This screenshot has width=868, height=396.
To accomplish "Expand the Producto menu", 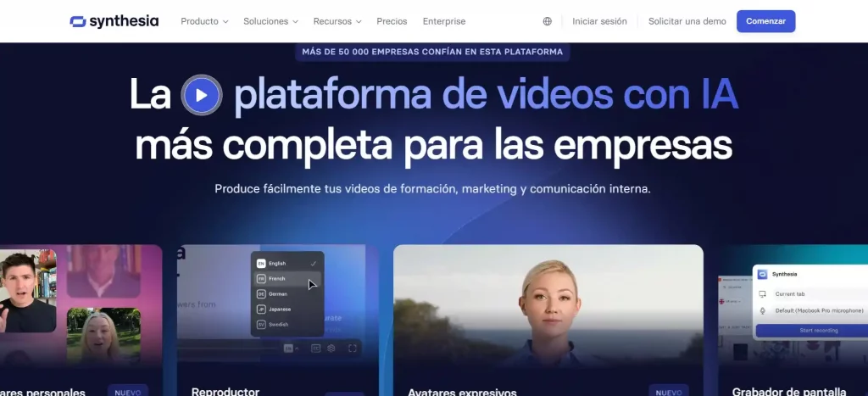I will click(x=204, y=21).
